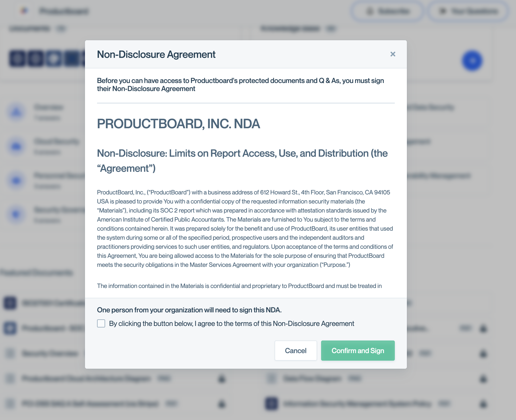This screenshot has height=420, width=516.
Task: Select the Personnel Security category icon
Action: click(x=16, y=181)
